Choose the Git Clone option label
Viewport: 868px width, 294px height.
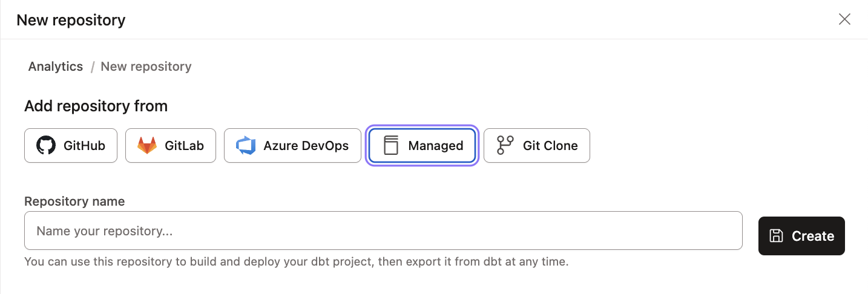click(x=550, y=146)
